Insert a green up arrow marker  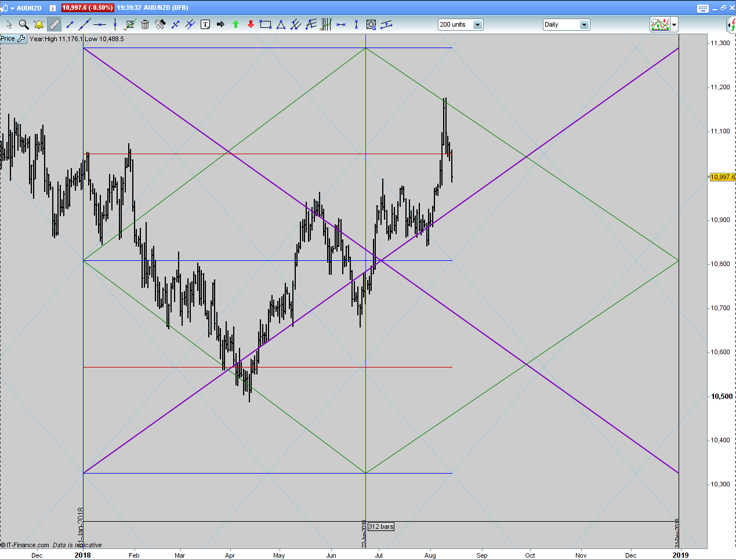[x=235, y=24]
